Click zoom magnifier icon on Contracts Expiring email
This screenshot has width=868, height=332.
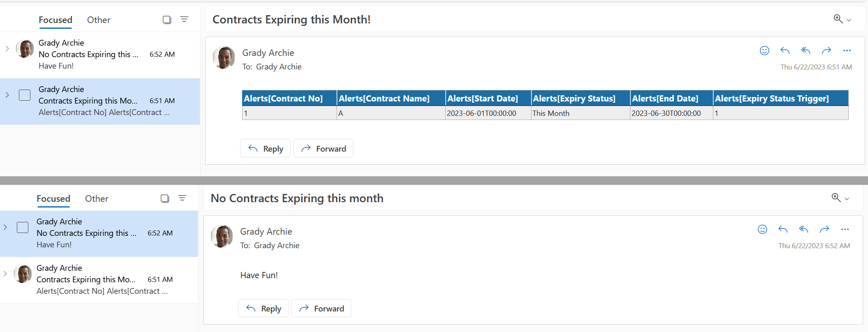pyautogui.click(x=838, y=19)
